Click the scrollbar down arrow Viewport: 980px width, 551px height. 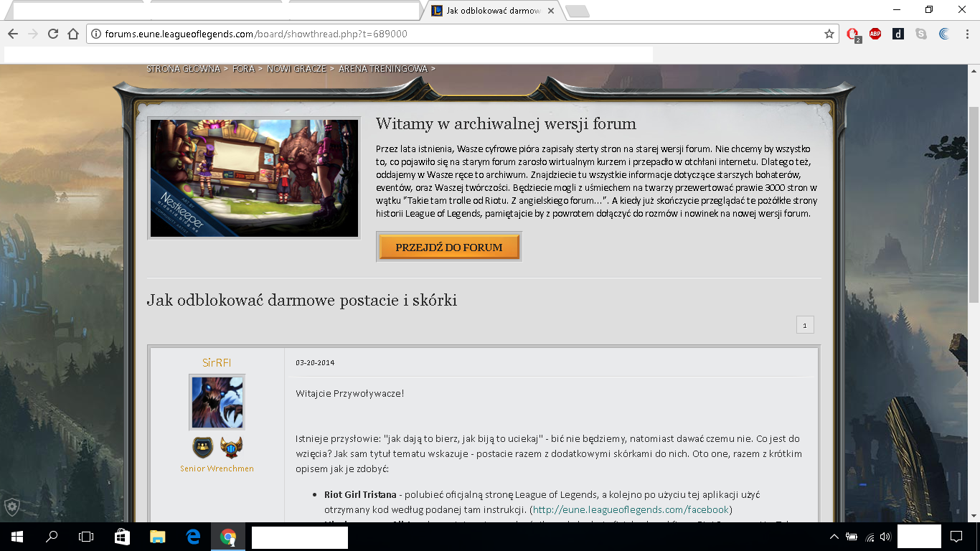tap(974, 517)
